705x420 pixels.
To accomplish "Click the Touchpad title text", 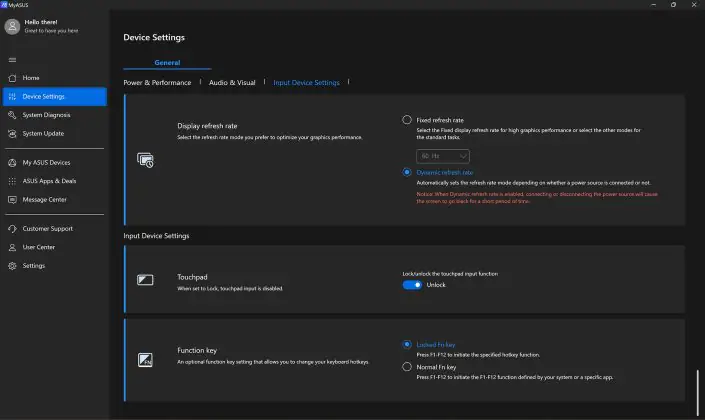I will click(x=192, y=277).
